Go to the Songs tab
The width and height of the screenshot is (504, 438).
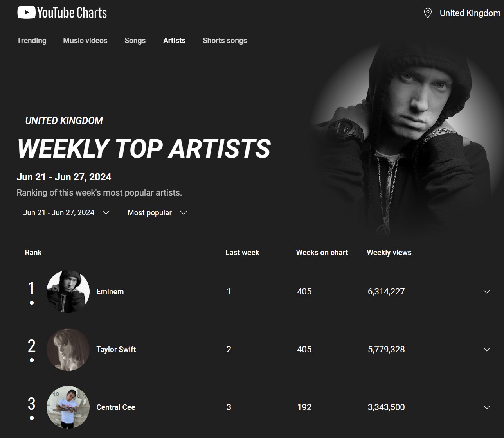135,40
